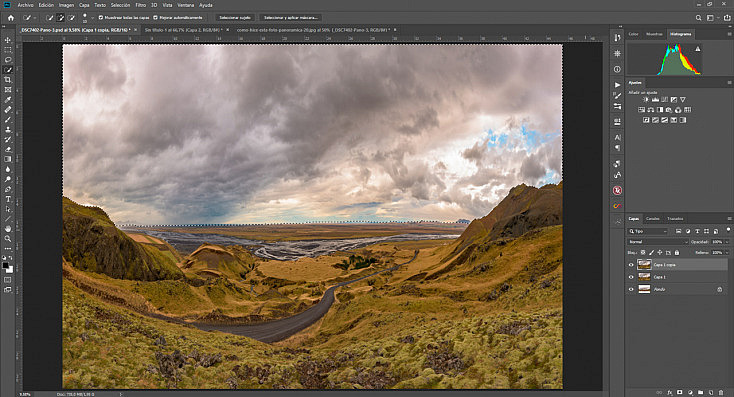Viewport: 734px width, 397px height.
Task: Open the Capas panel menu
Action: [x=729, y=219]
